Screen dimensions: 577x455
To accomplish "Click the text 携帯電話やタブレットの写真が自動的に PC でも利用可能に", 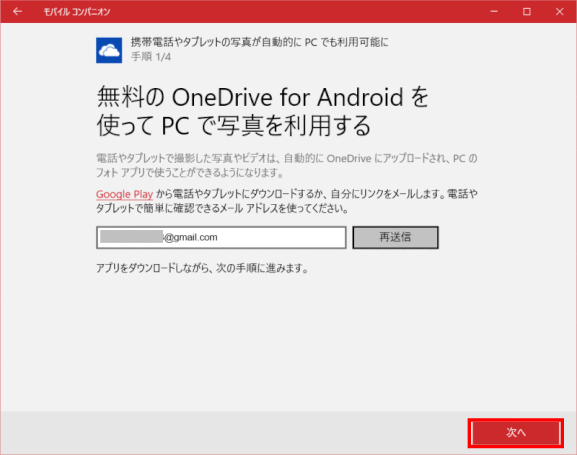I will (x=260, y=42).
